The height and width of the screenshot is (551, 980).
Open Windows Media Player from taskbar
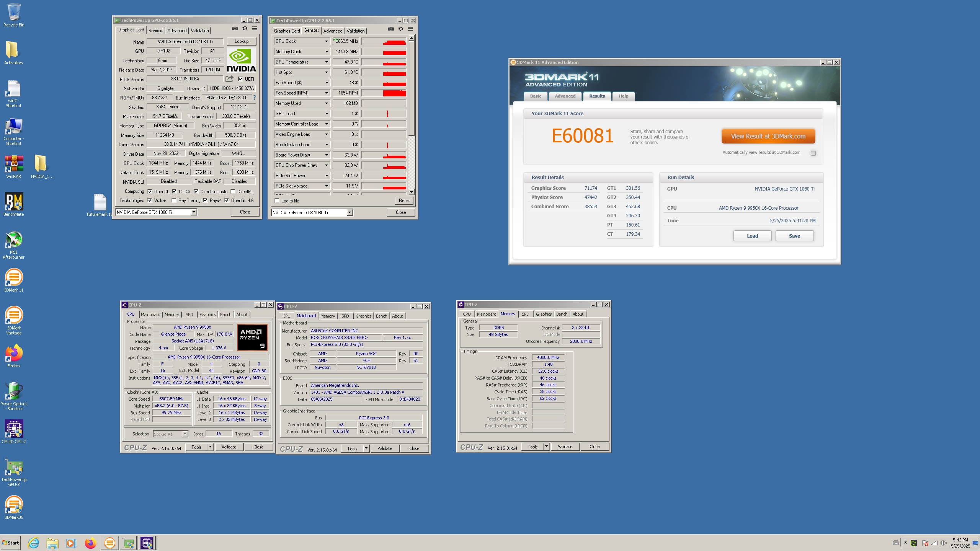coord(71,543)
